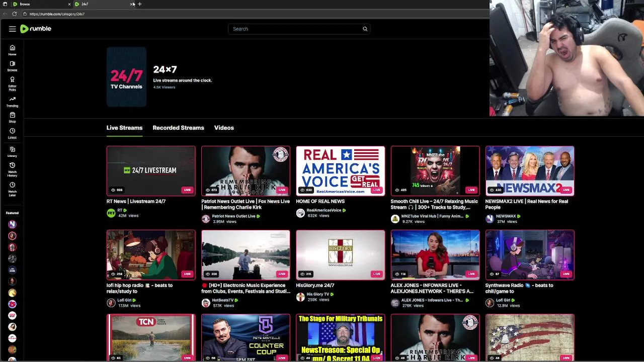Open Library in sidebar
Viewport: 644px width, 362px height.
[12, 152]
